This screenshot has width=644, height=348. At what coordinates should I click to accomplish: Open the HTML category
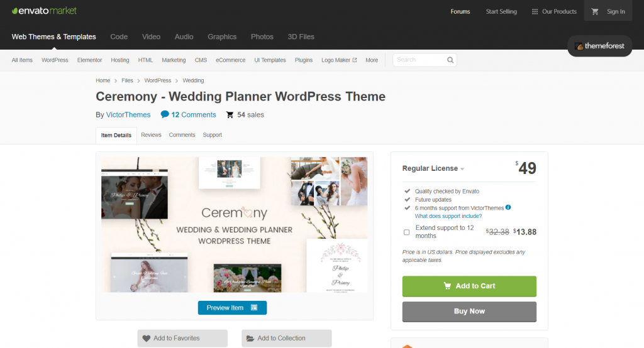[145, 60]
